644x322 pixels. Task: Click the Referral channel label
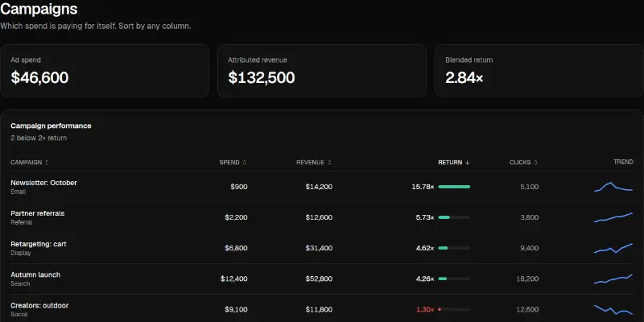pos(22,222)
